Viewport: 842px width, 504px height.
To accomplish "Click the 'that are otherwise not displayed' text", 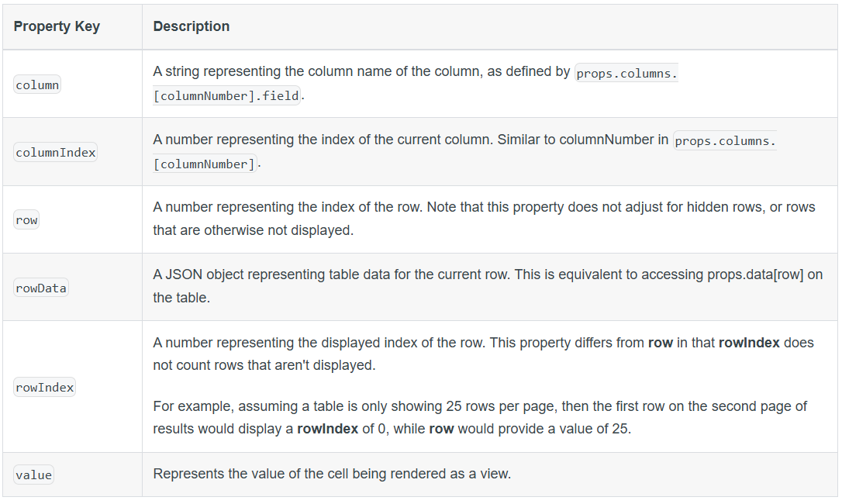I will 253,230.
